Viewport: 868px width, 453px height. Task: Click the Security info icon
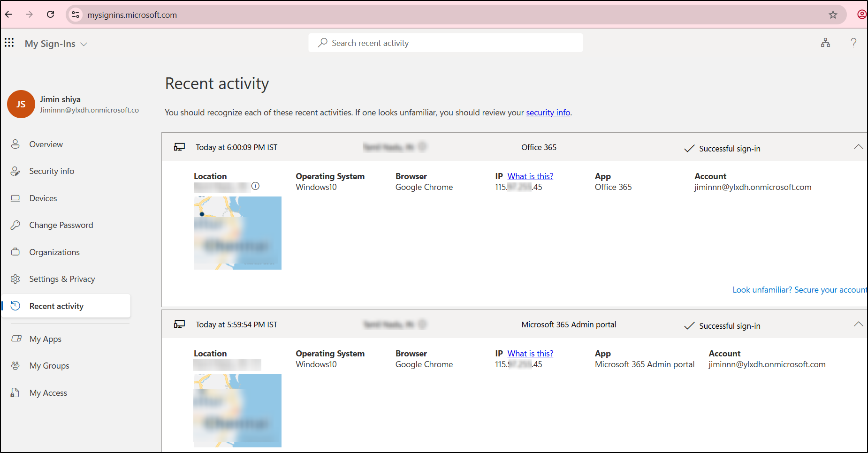coord(15,171)
